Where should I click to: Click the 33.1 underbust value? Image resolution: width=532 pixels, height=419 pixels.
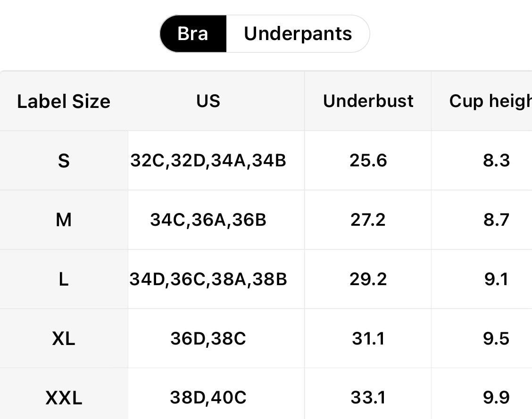[x=368, y=398]
